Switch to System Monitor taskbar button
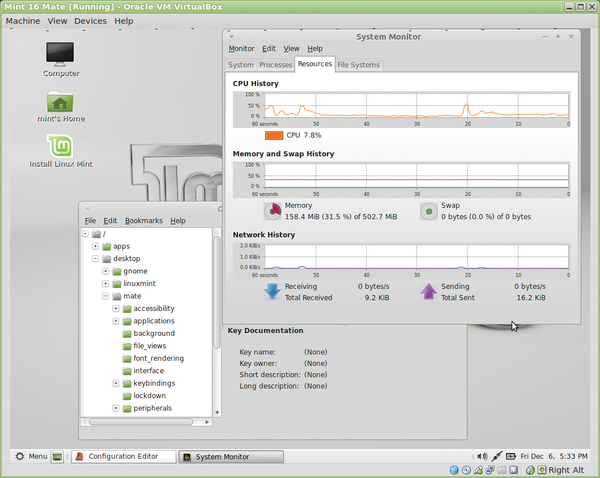 pyautogui.click(x=231, y=457)
